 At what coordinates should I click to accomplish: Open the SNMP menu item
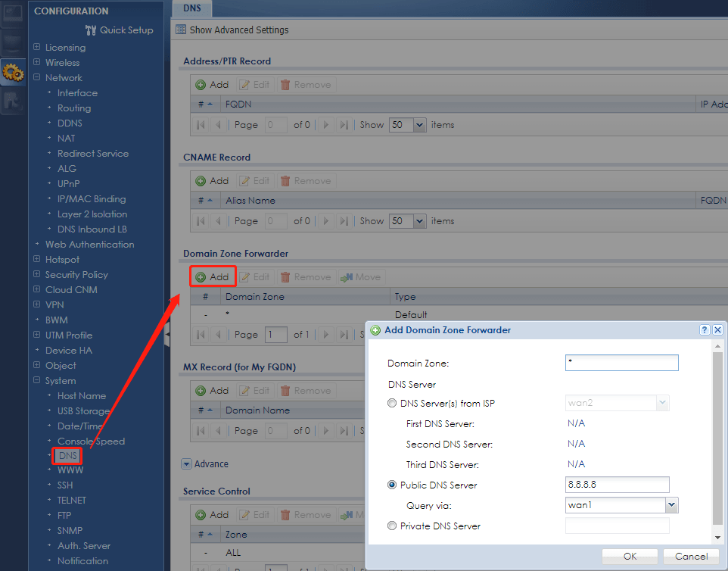pyautogui.click(x=70, y=531)
